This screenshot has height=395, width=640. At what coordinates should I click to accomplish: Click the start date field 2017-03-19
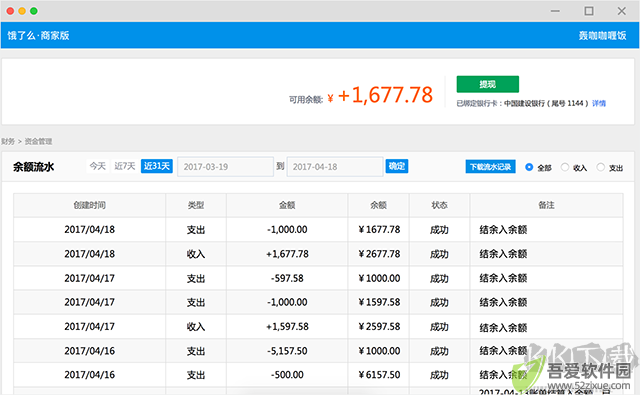click(x=225, y=167)
